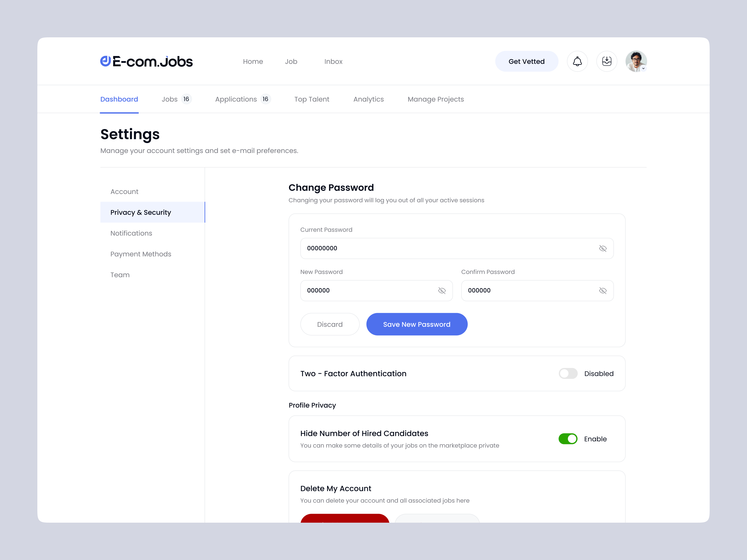Enable the Two-Factor Authentication toggle

568,374
